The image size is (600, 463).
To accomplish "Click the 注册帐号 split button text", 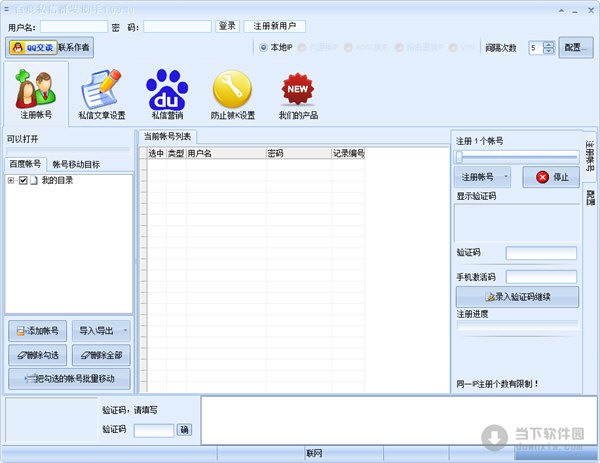I will click(x=478, y=177).
